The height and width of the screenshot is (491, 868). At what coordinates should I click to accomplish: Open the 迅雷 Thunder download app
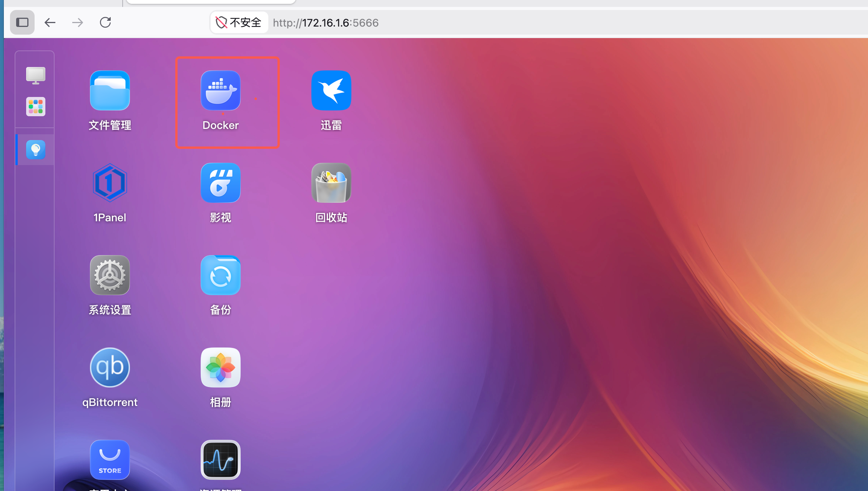coord(331,90)
